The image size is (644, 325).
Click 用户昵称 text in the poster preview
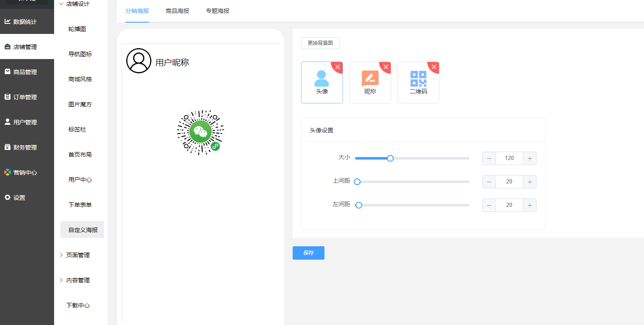pyautogui.click(x=172, y=62)
